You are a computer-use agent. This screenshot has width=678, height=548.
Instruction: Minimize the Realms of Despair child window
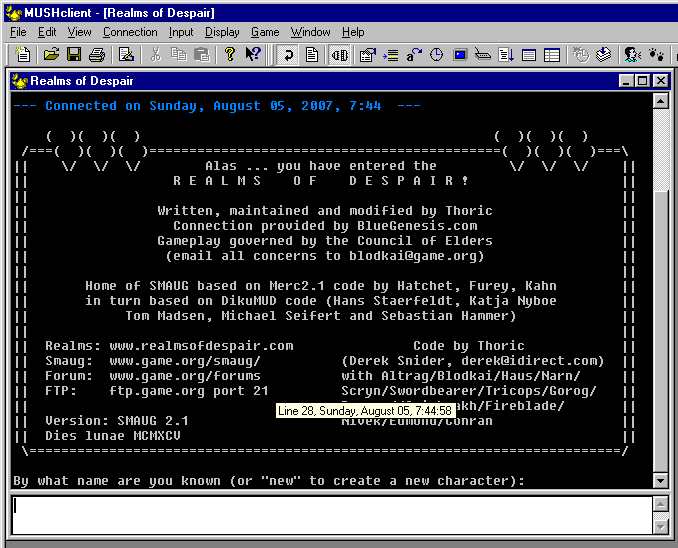tap(626, 81)
